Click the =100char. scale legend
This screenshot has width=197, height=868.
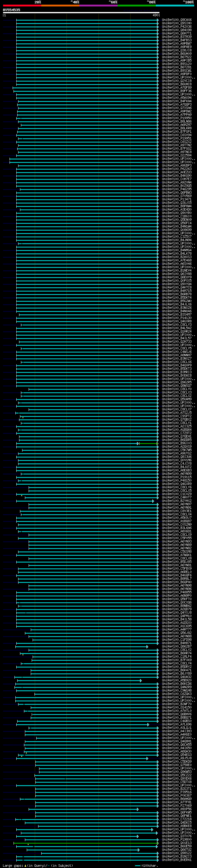tap(147, 866)
